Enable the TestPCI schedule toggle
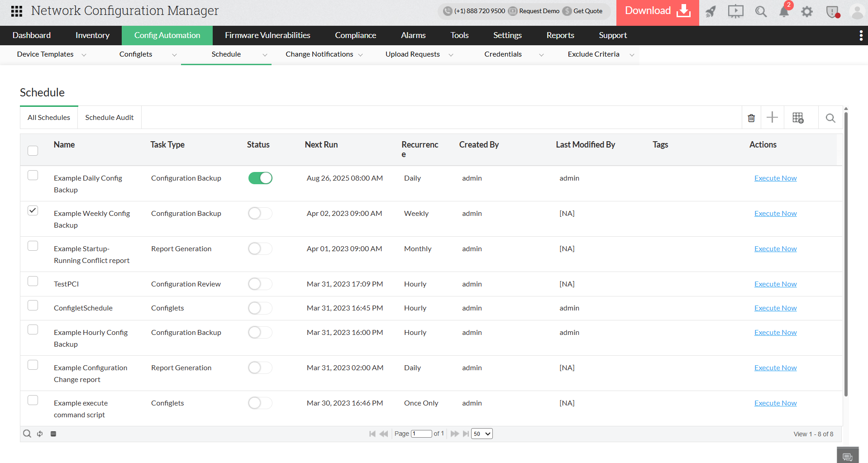Image resolution: width=868 pixels, height=463 pixels. [260, 284]
